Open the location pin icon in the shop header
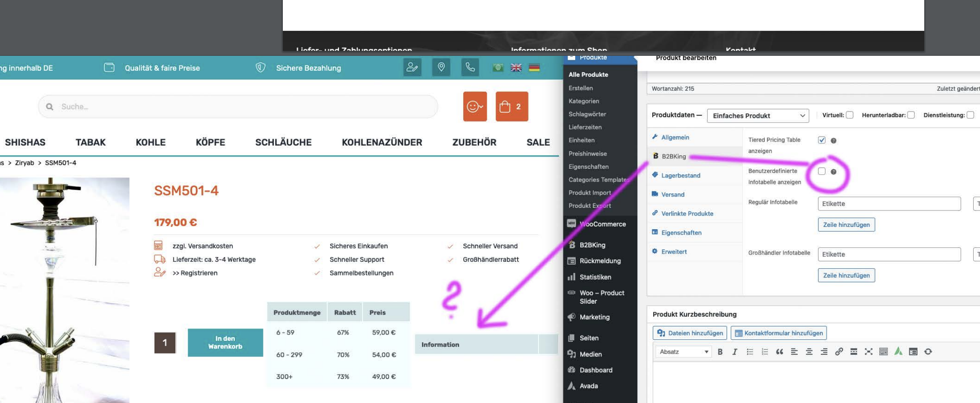Screen dimensions: 980x403 (441, 68)
